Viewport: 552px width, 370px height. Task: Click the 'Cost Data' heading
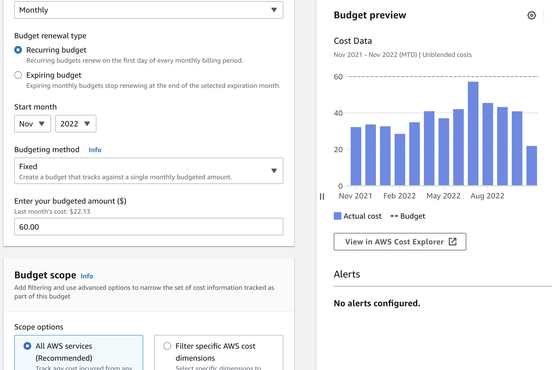click(353, 41)
